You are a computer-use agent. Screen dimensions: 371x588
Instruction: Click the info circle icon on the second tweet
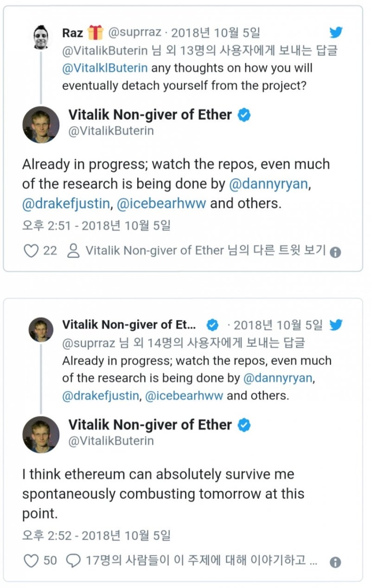336,562
